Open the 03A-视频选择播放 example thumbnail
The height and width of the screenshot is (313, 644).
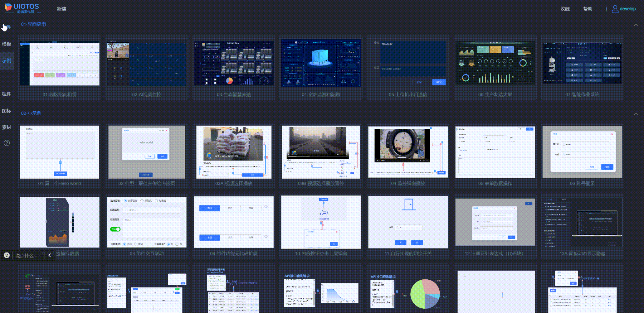(x=234, y=152)
